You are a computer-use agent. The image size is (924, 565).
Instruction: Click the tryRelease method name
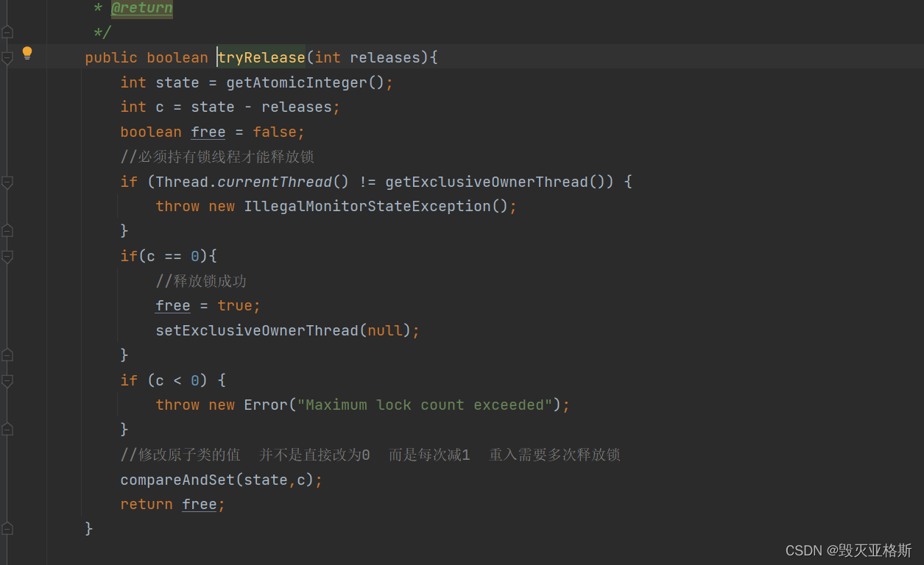click(x=261, y=57)
